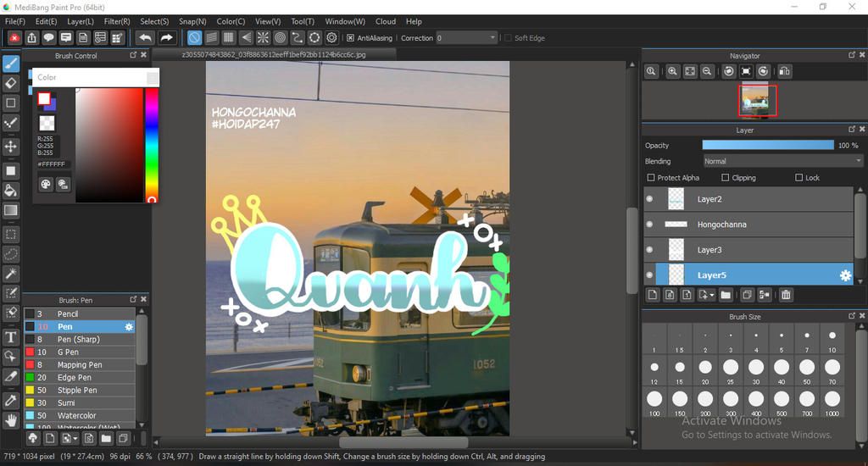Viewport: 868px width, 466px height.
Task: Delete layer with trash icon
Action: pos(786,295)
